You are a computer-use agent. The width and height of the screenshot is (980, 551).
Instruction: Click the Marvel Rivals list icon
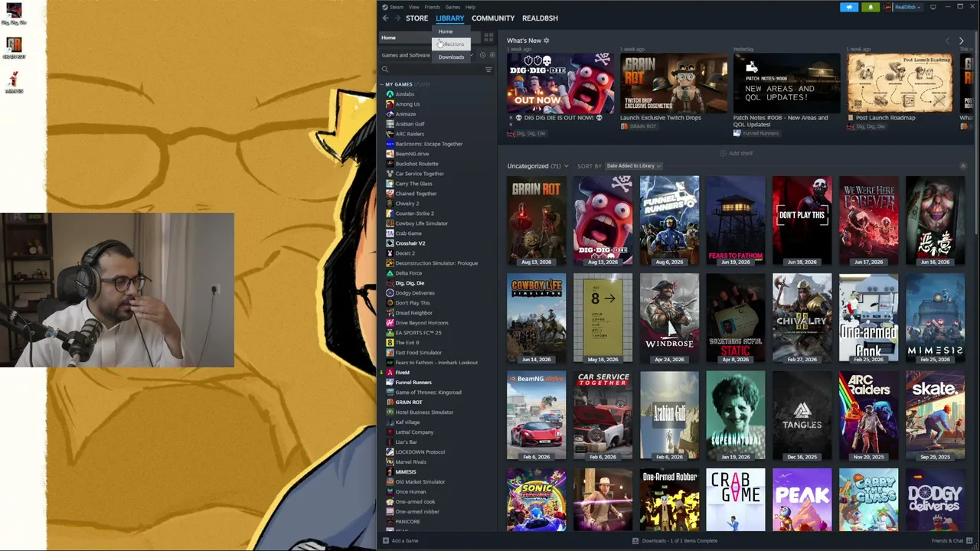[x=390, y=462]
